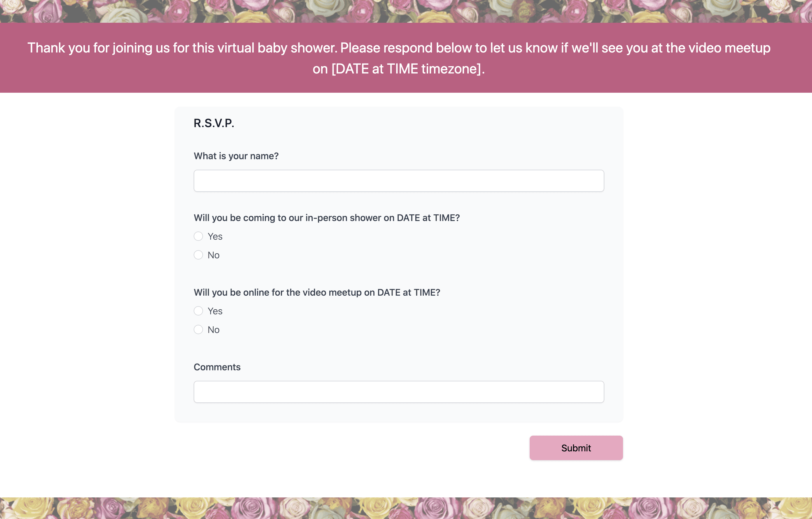The image size is (812, 519).
Task: Click the "Yes" label under video meetup question
Action: (215, 311)
